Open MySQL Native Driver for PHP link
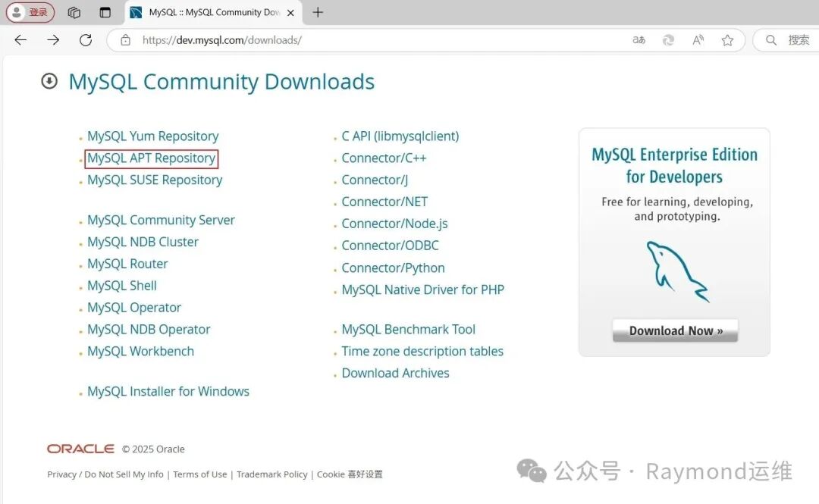This screenshot has width=819, height=504. tap(423, 290)
